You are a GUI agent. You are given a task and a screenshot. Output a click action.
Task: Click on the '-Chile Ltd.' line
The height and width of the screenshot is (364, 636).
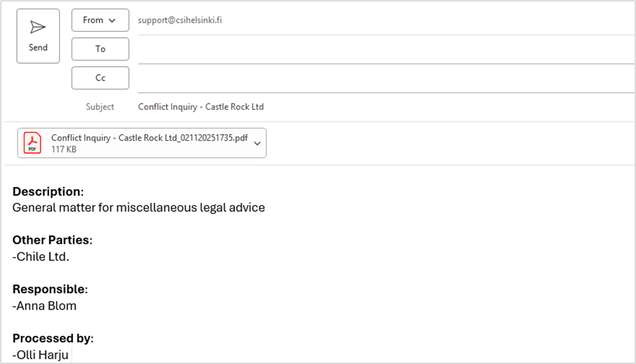coord(40,257)
